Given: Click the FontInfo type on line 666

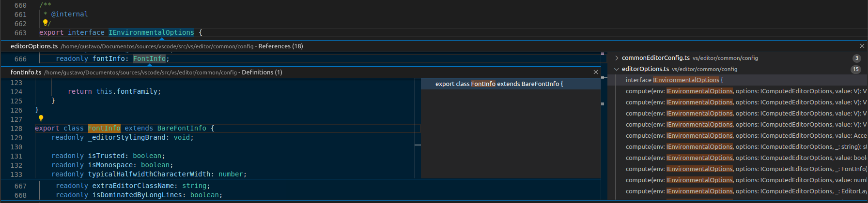Looking at the screenshot, I should (x=149, y=58).
